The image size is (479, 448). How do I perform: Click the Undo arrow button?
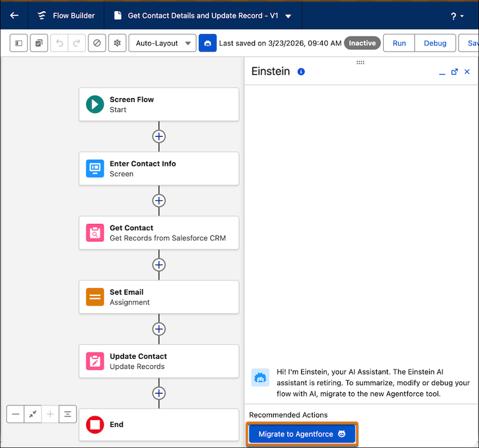(x=59, y=43)
